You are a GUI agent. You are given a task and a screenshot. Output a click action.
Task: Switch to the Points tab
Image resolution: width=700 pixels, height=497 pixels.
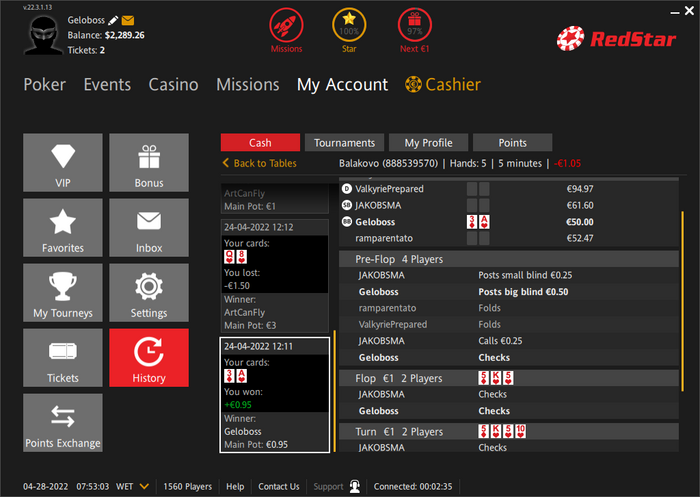[x=512, y=142]
